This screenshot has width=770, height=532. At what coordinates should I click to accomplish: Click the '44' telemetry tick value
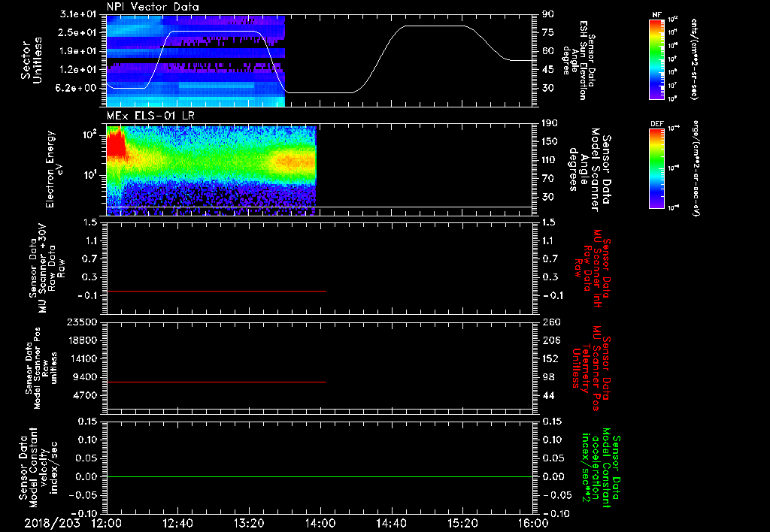tap(548, 395)
